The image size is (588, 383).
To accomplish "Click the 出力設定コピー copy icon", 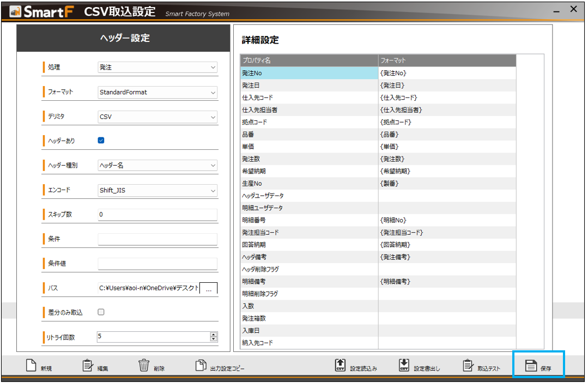I will [x=201, y=366].
